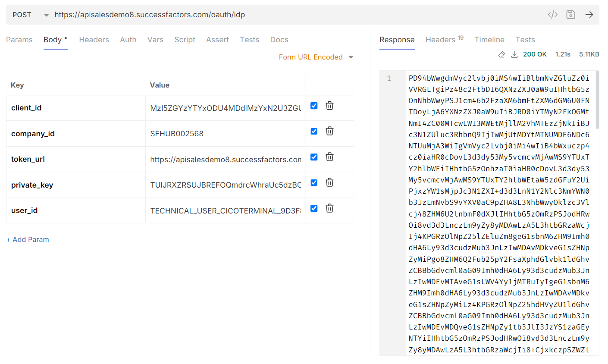Image resolution: width=608 pixels, height=364 pixels.
Task: Open the POST method dropdown
Action: (x=30, y=15)
